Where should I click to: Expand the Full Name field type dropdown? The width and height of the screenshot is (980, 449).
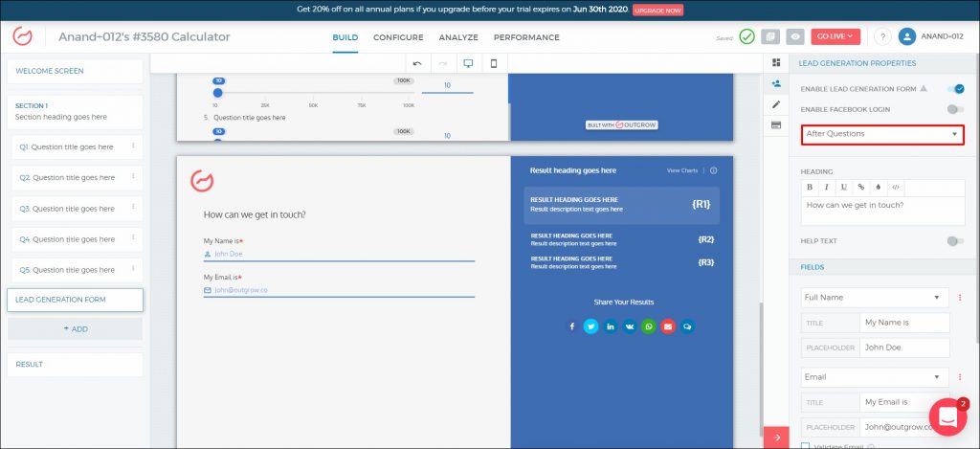click(875, 298)
